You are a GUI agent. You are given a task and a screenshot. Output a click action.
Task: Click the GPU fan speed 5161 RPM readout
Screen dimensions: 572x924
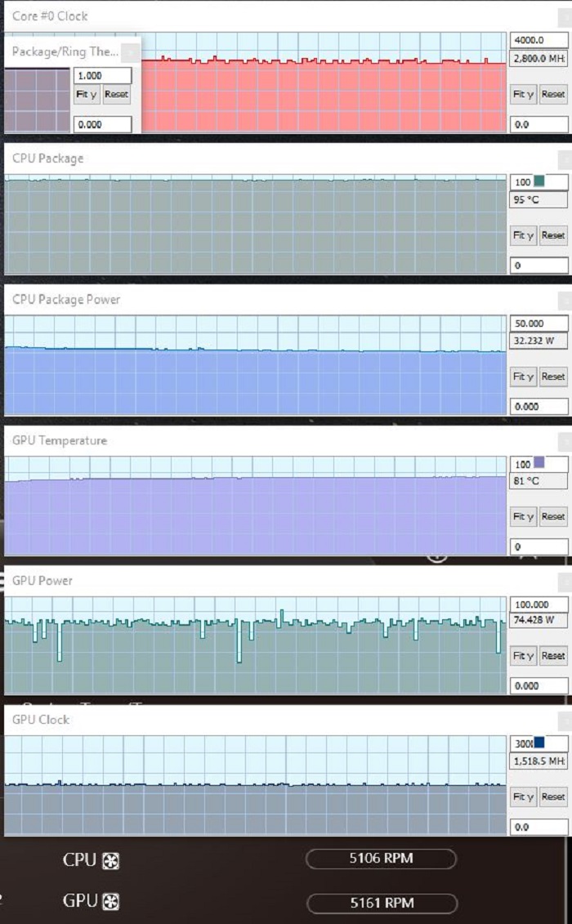click(382, 903)
